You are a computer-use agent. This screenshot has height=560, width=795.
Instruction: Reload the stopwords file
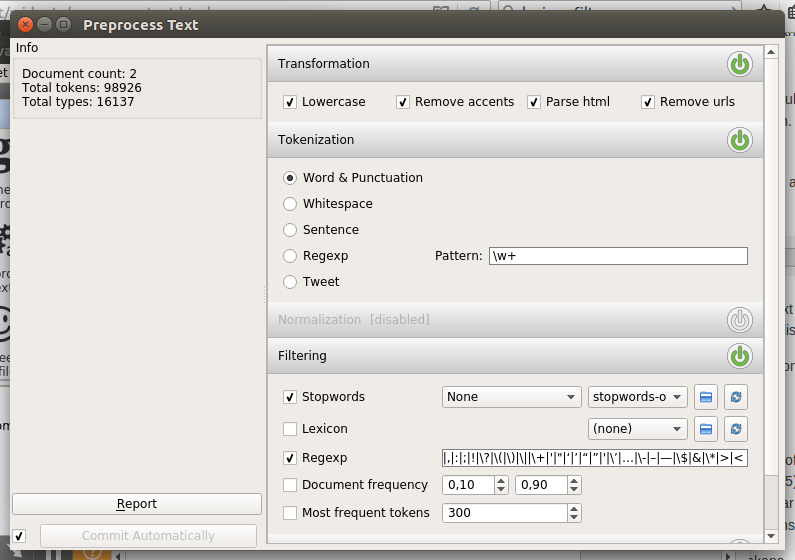(x=736, y=397)
